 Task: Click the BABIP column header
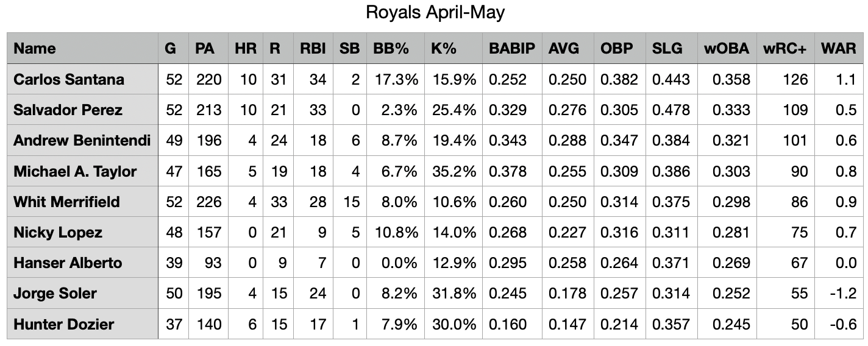coord(511,48)
